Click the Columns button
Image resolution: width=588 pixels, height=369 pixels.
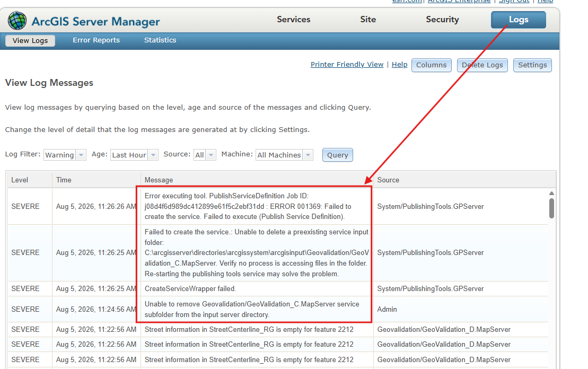(x=431, y=65)
